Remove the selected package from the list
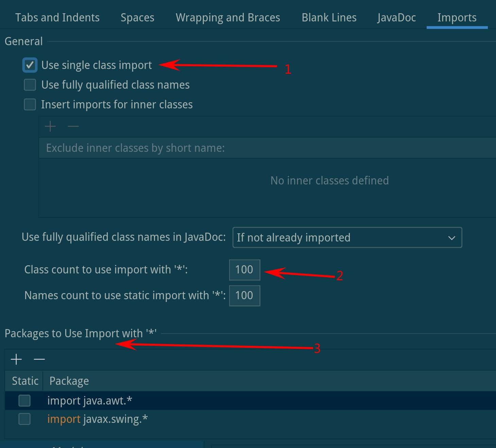Screen dimensions: 496x448 coord(39,359)
